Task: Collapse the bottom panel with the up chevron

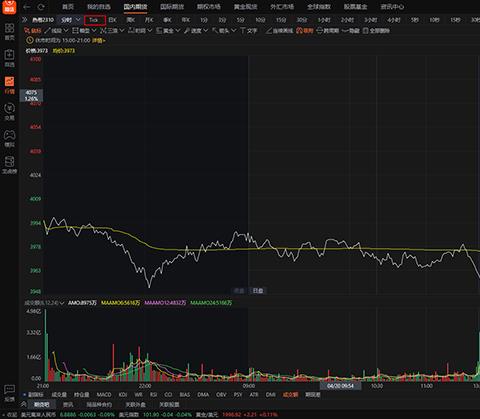Action: 24,404
